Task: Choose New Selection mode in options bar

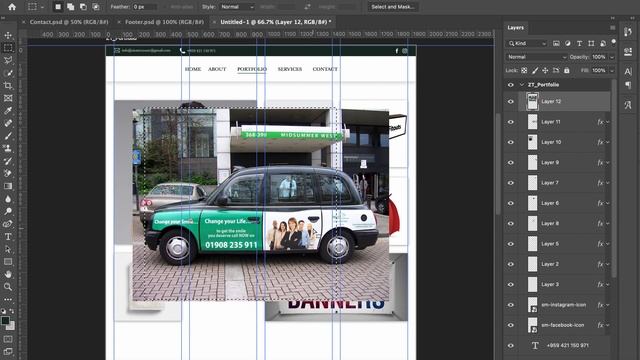Action: point(58,7)
